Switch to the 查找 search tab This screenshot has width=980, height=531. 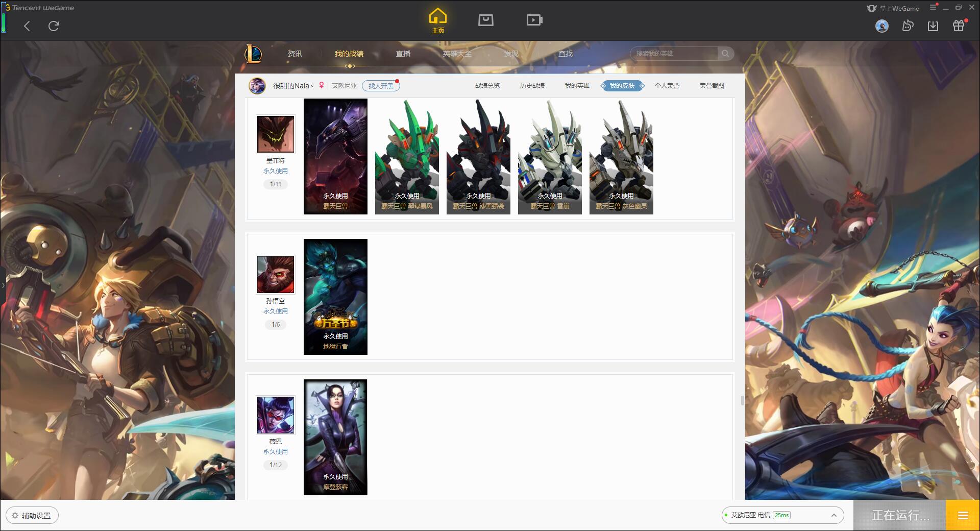[565, 54]
